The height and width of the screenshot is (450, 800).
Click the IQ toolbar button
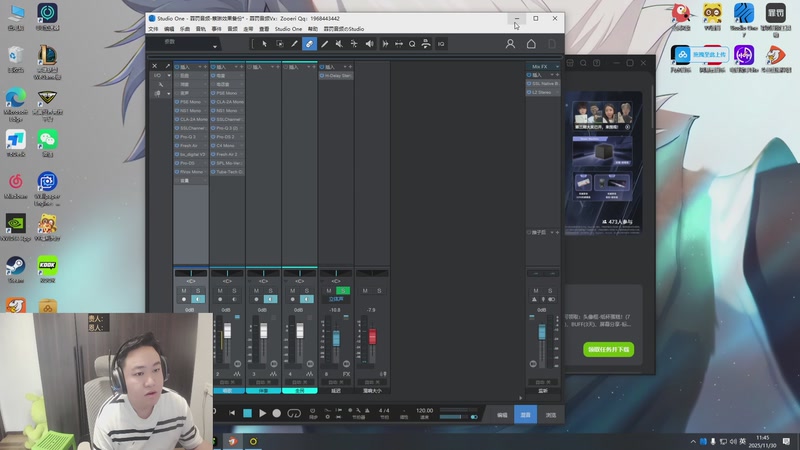coord(441,44)
